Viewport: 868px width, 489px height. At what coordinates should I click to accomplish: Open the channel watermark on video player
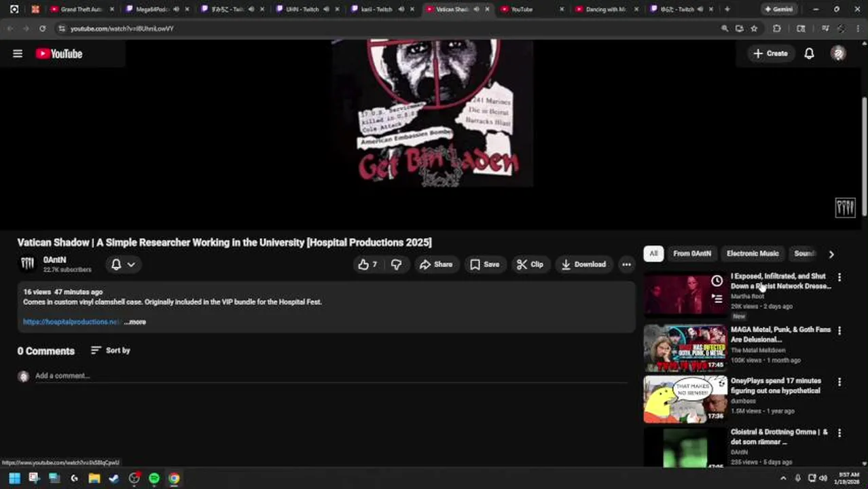coord(845,208)
